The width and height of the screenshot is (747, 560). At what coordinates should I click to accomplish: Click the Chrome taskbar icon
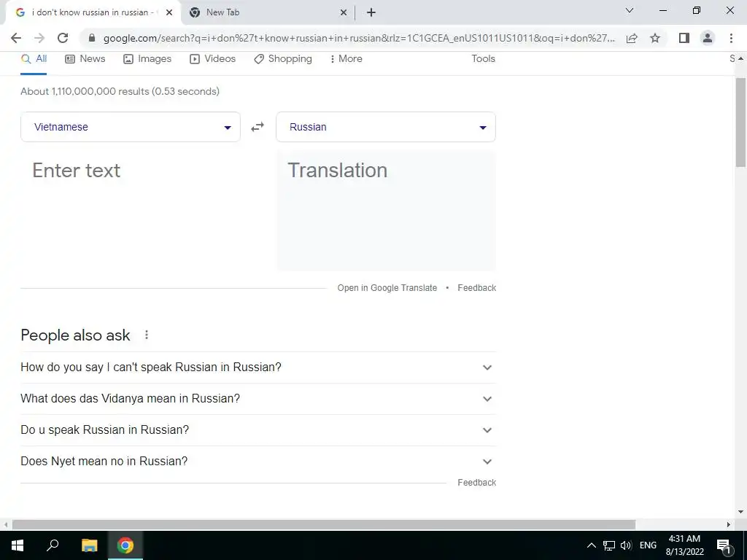point(125,545)
